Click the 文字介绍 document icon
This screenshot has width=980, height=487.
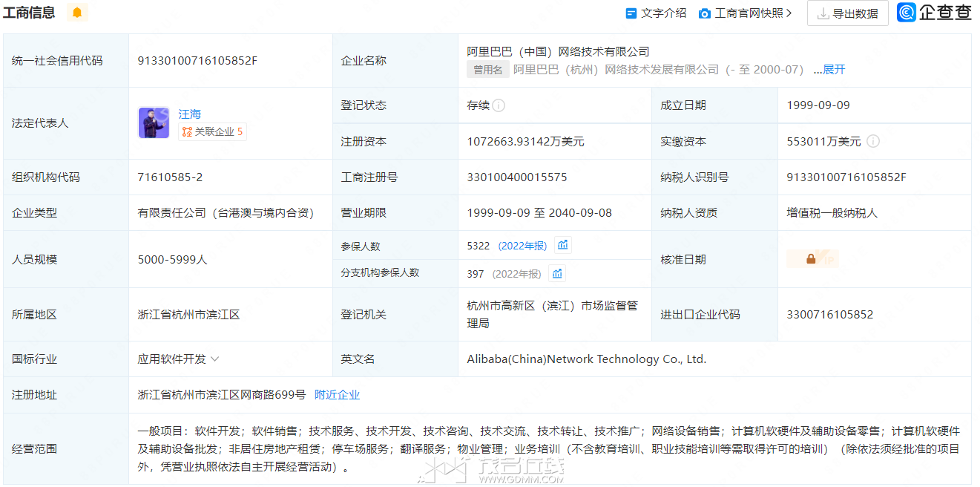(631, 13)
